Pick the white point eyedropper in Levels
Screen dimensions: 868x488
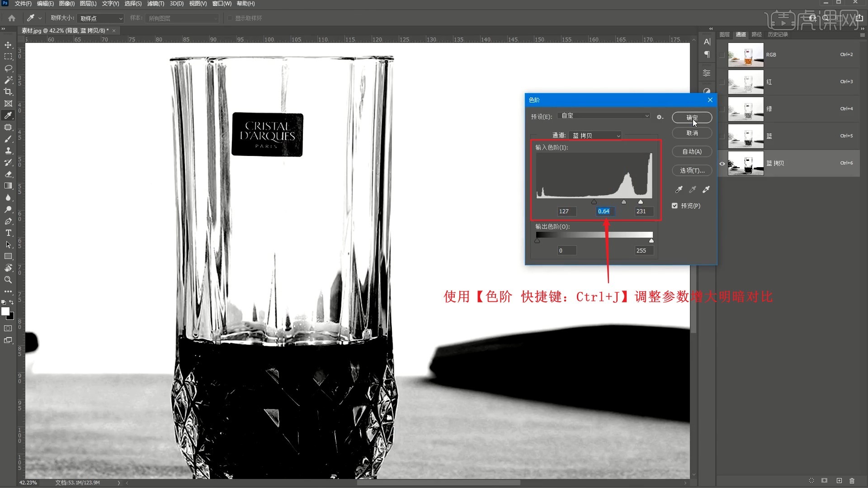pos(706,189)
